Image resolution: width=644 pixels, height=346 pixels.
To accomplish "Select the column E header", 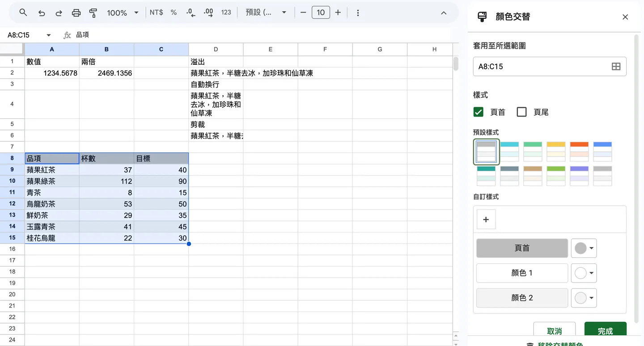I will (x=271, y=49).
